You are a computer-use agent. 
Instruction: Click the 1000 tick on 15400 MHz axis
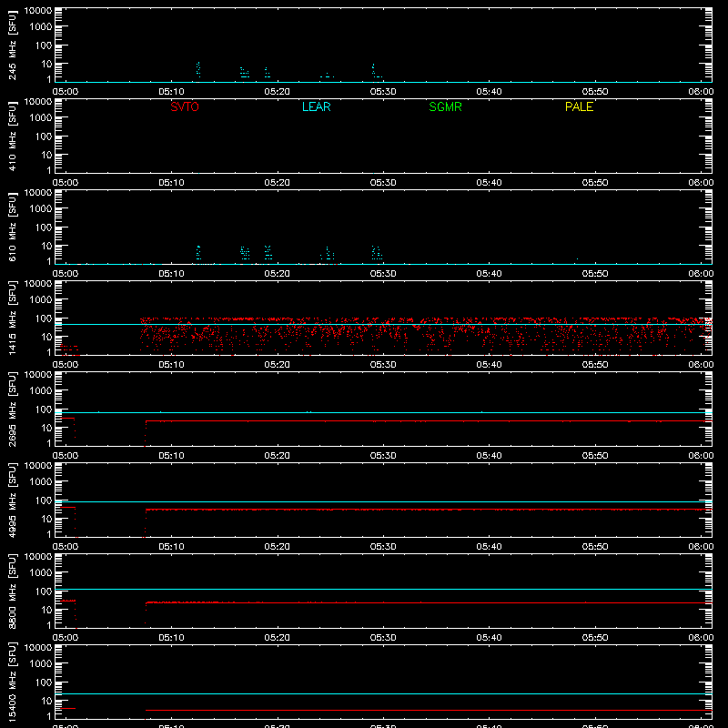click(x=41, y=663)
